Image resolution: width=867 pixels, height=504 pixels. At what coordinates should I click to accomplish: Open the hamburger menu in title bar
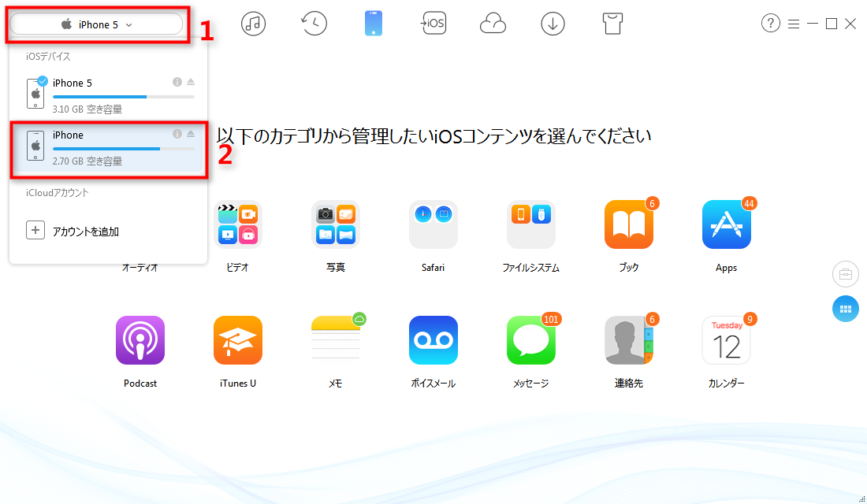(x=794, y=24)
